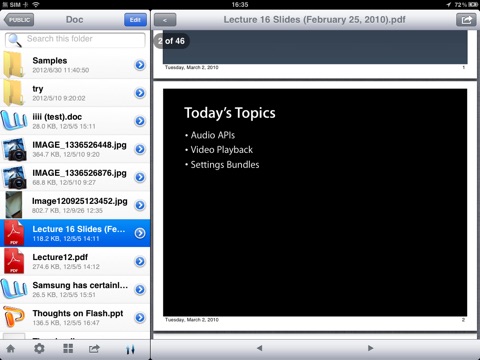This screenshot has width=480, height=360.
Task: Collapse file list with < button
Action: pos(165,20)
